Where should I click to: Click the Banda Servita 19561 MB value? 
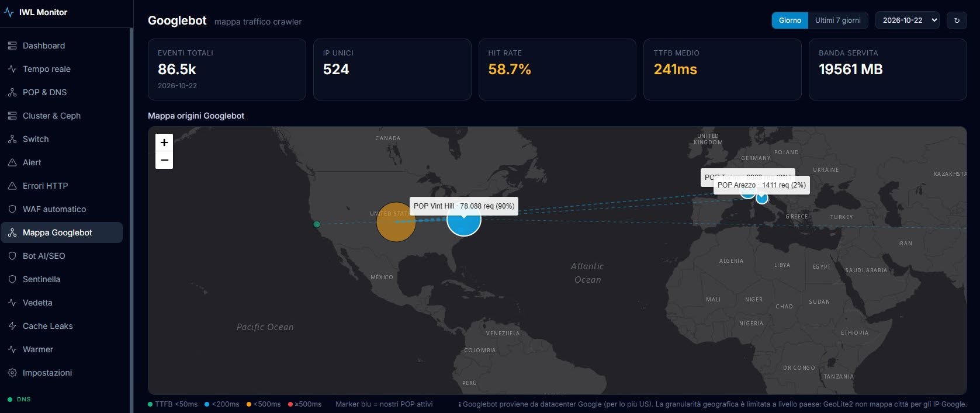click(x=851, y=70)
